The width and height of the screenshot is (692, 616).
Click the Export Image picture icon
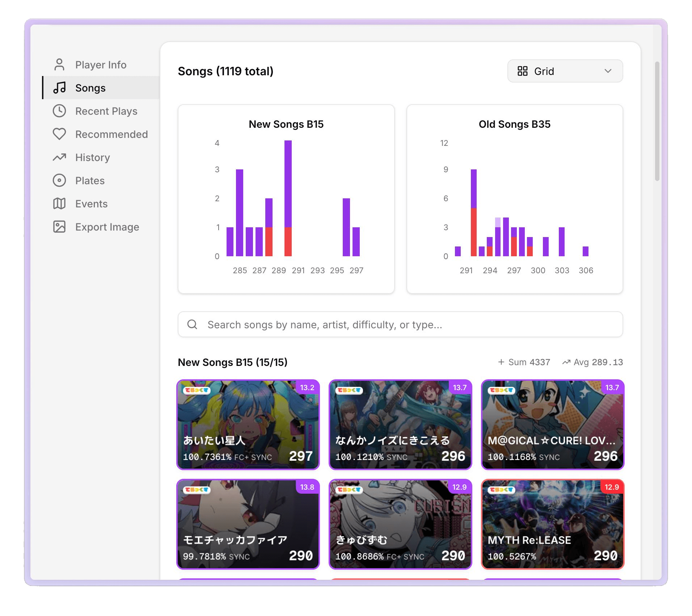59,227
